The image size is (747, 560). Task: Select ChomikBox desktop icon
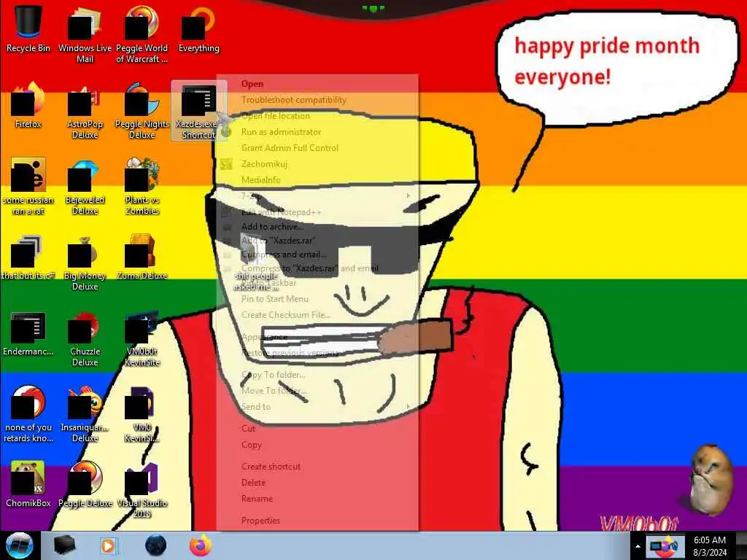click(x=28, y=485)
